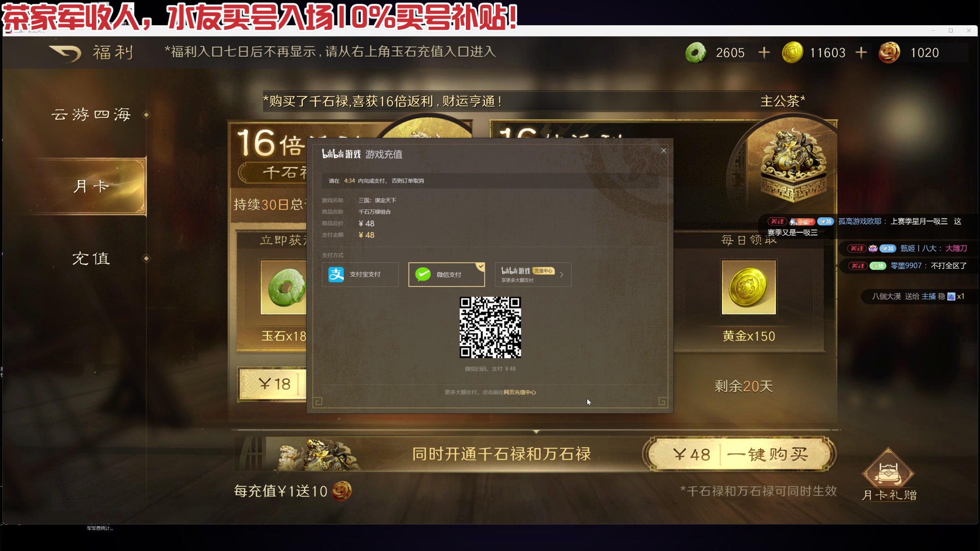Select 微信支付 payment method
980x551 pixels.
point(446,274)
